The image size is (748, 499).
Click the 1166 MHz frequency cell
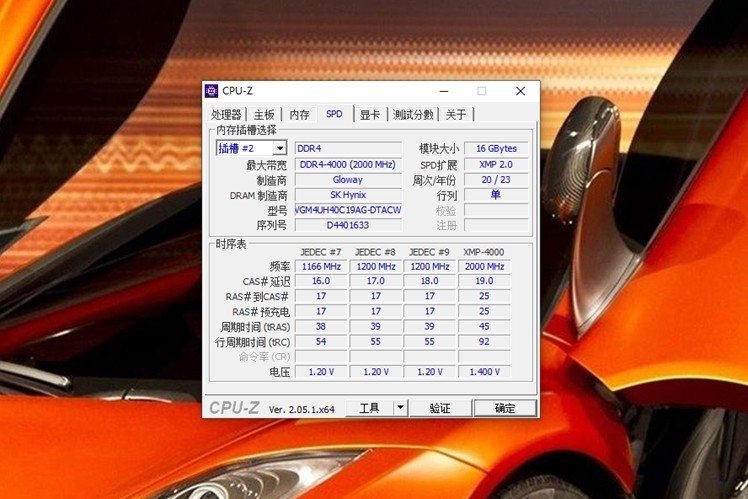point(321,267)
